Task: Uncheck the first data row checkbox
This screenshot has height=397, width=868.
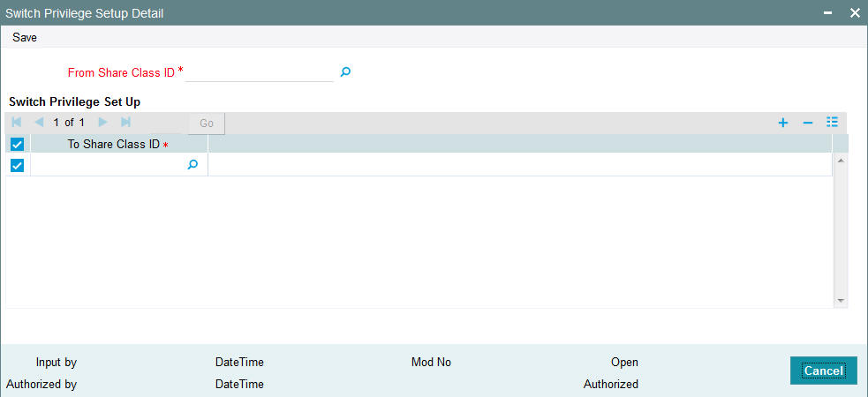Action: tap(17, 165)
